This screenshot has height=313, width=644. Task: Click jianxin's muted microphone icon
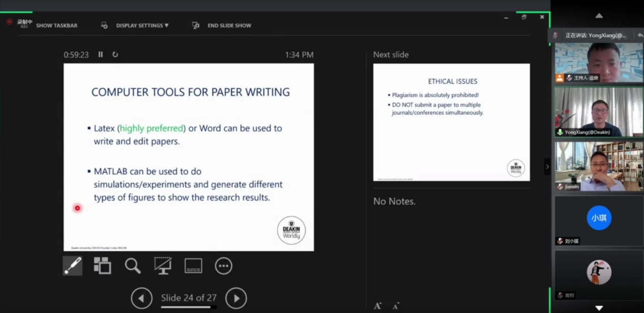click(x=560, y=187)
